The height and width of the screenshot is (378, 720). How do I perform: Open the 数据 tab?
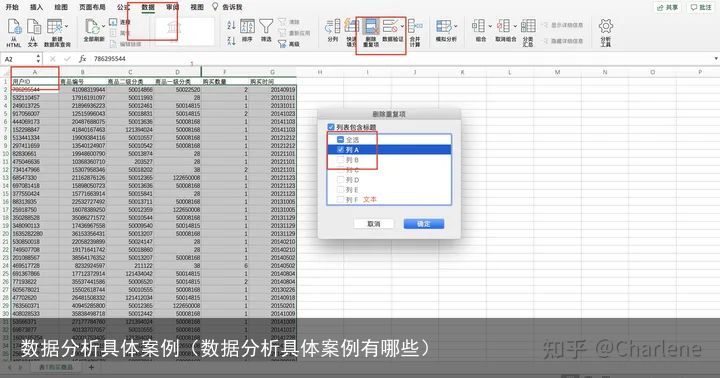148,7
